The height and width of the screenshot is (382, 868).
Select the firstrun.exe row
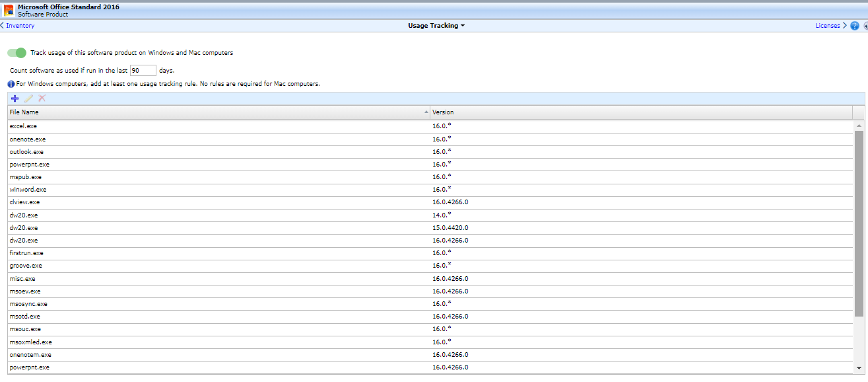coord(430,253)
